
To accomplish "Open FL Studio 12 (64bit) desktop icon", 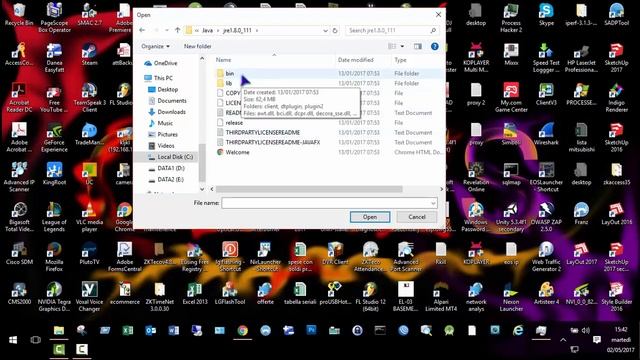I will coord(370,297).
